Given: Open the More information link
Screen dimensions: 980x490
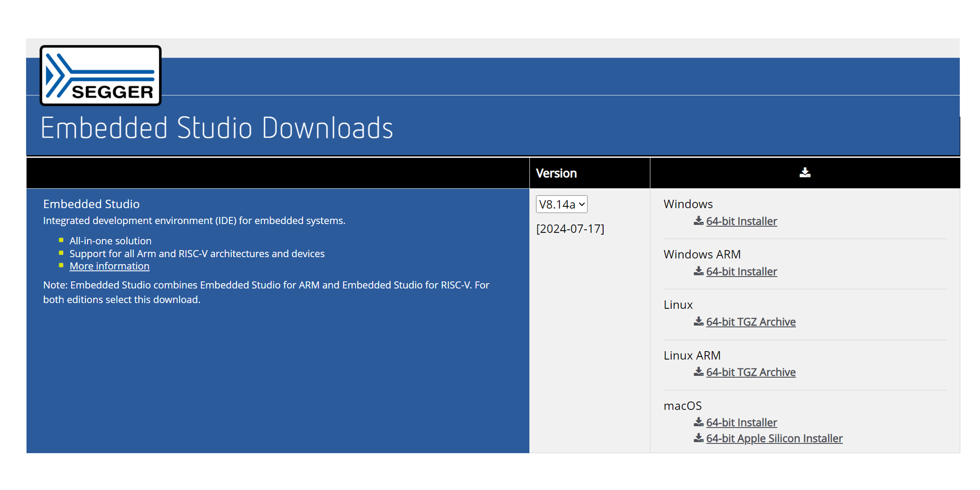Looking at the screenshot, I should point(109,266).
